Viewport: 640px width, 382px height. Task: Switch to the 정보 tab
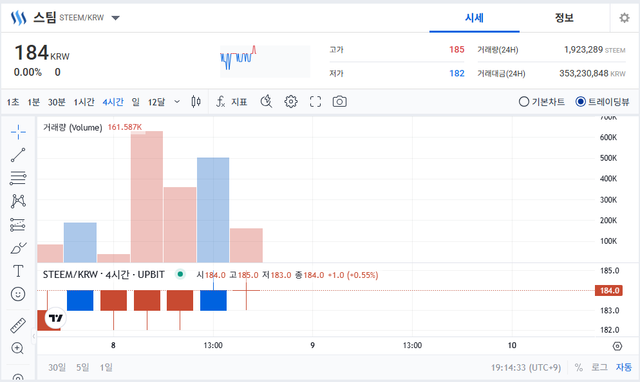tap(564, 18)
